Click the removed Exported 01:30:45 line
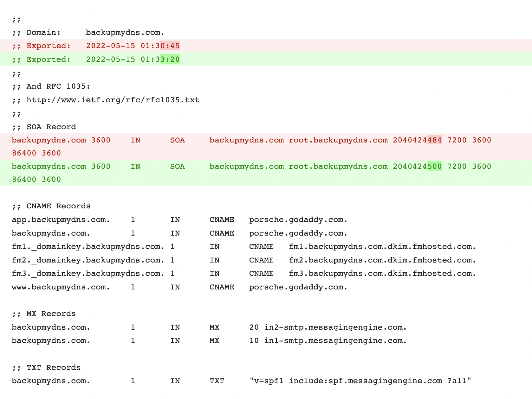The image size is (532, 399). tap(266, 46)
